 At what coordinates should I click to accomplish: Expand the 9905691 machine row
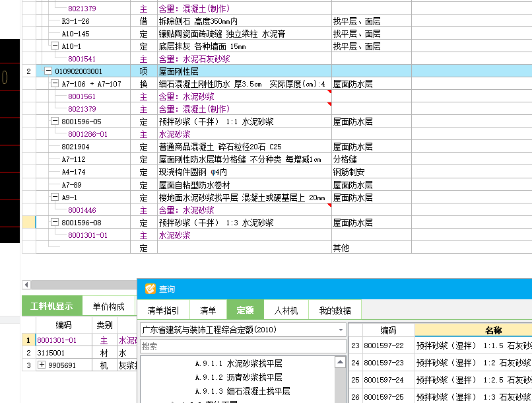(42, 365)
